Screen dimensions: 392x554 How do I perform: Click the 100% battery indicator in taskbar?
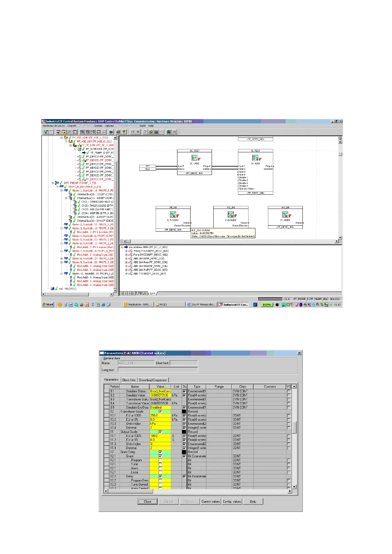(267, 305)
